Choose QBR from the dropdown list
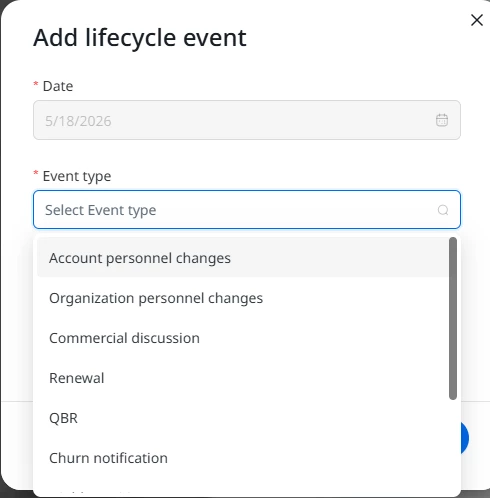The image size is (490, 498). pos(242,418)
